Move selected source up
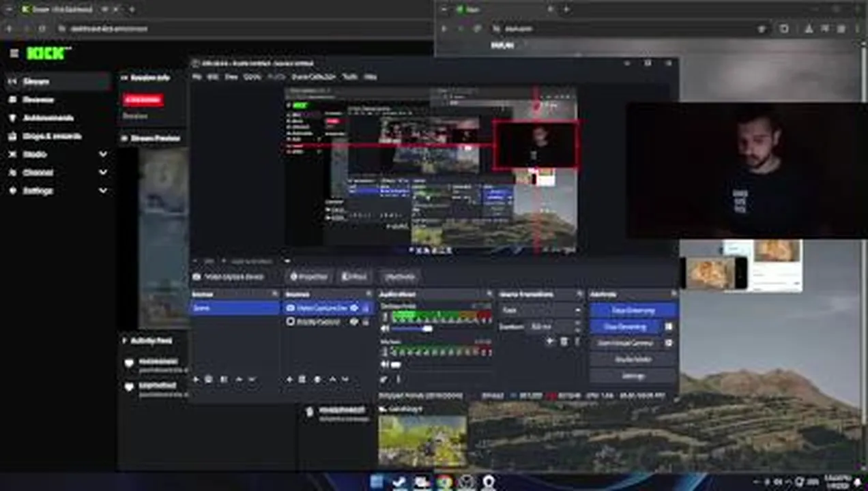The width and height of the screenshot is (868, 491). [x=332, y=379]
